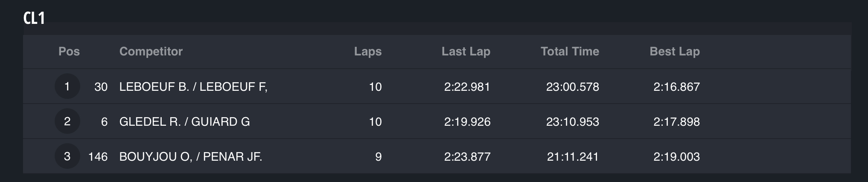Click the CL1 class heading
Screen dimensions: 868x182
pos(34,18)
